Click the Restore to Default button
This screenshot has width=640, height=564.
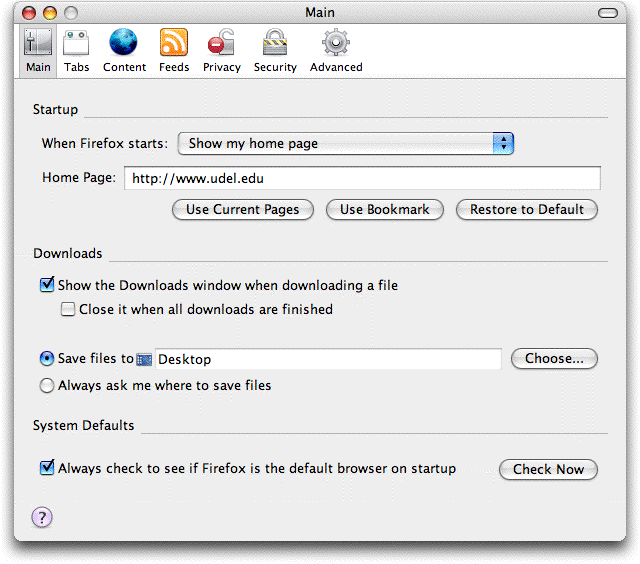tap(527, 210)
